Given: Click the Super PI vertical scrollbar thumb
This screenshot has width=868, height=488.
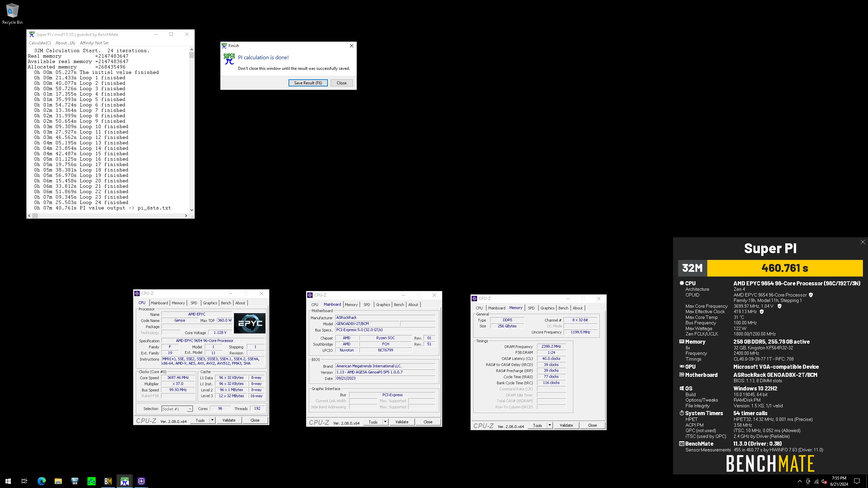Looking at the screenshot, I should [192, 55].
